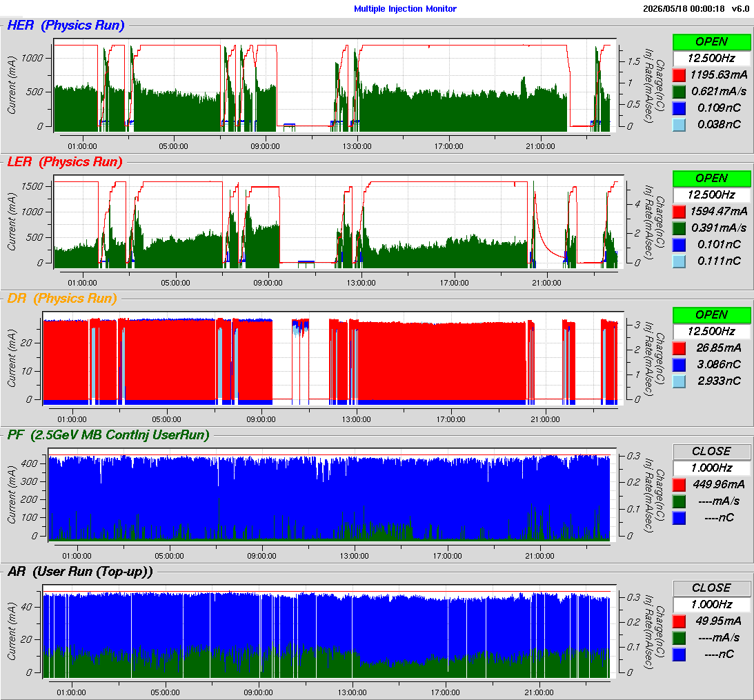Select the LER green 0.391mA/s swatch

point(679,228)
